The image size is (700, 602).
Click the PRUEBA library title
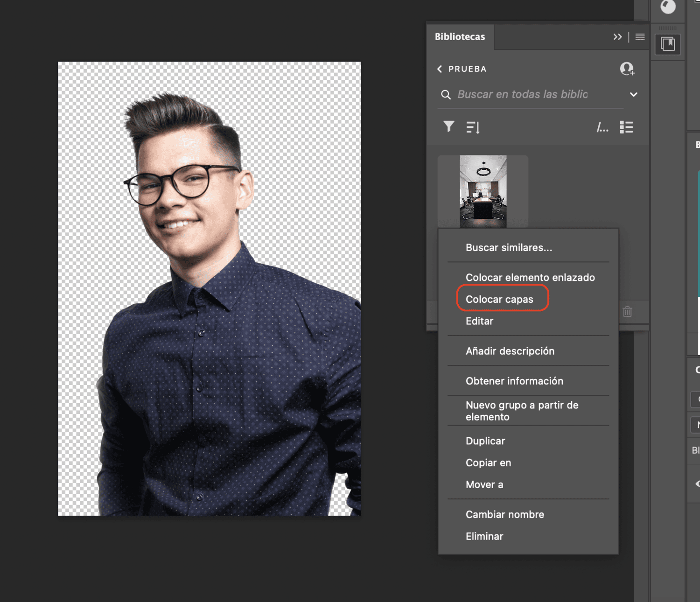click(467, 69)
